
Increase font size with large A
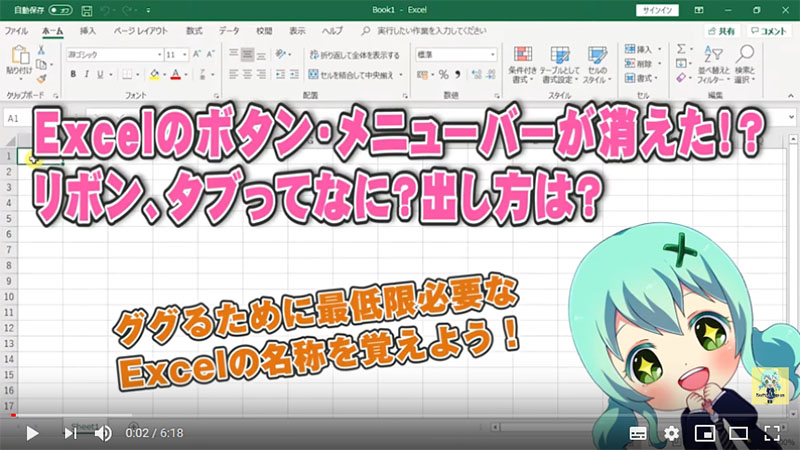(x=197, y=54)
